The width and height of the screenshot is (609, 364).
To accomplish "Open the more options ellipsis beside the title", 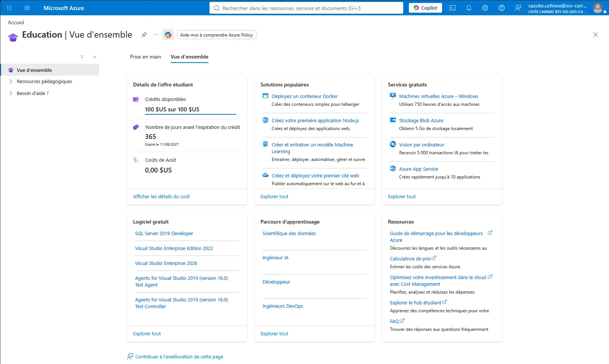I will pos(156,35).
